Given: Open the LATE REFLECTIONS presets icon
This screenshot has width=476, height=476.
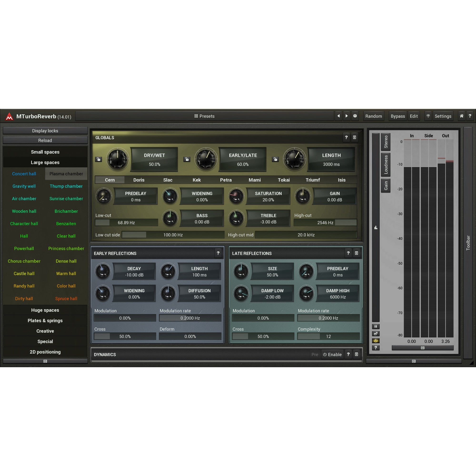Looking at the screenshot, I should click(x=356, y=253).
